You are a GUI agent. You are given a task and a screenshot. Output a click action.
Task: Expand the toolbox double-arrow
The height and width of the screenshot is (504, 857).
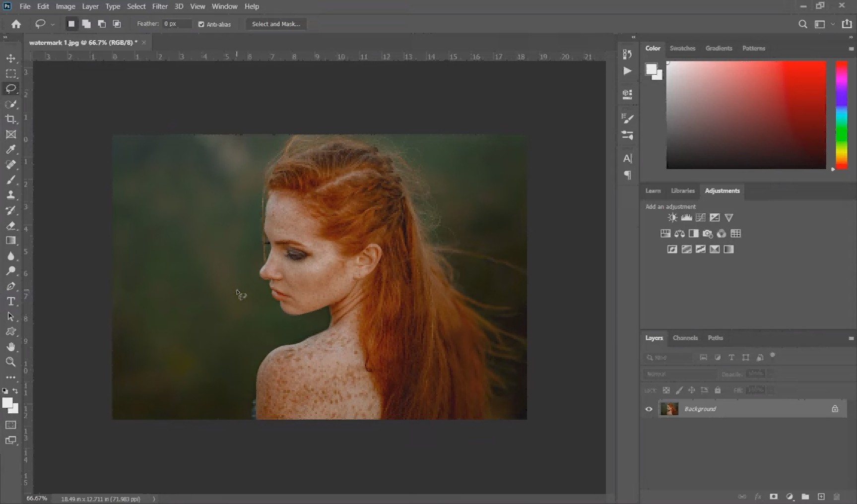coord(5,37)
